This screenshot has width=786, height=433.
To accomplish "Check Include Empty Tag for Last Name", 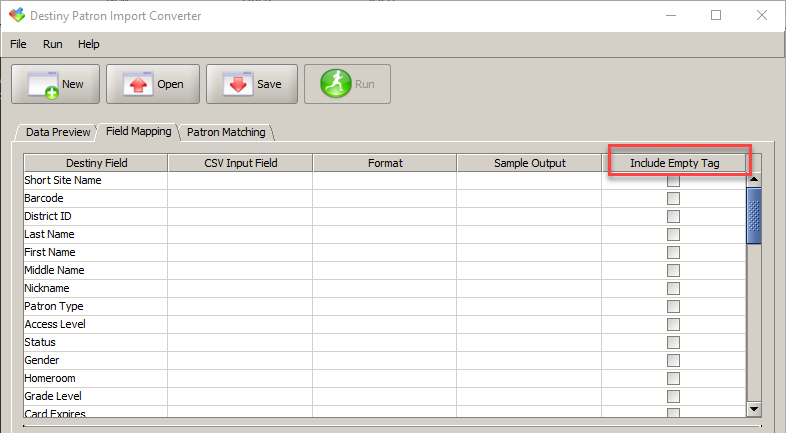I will tap(673, 235).
